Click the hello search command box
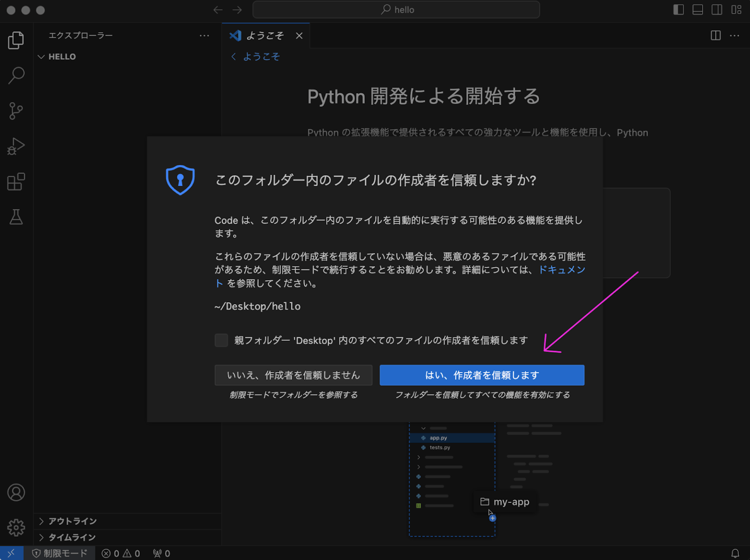The width and height of the screenshot is (750, 560). point(396,10)
